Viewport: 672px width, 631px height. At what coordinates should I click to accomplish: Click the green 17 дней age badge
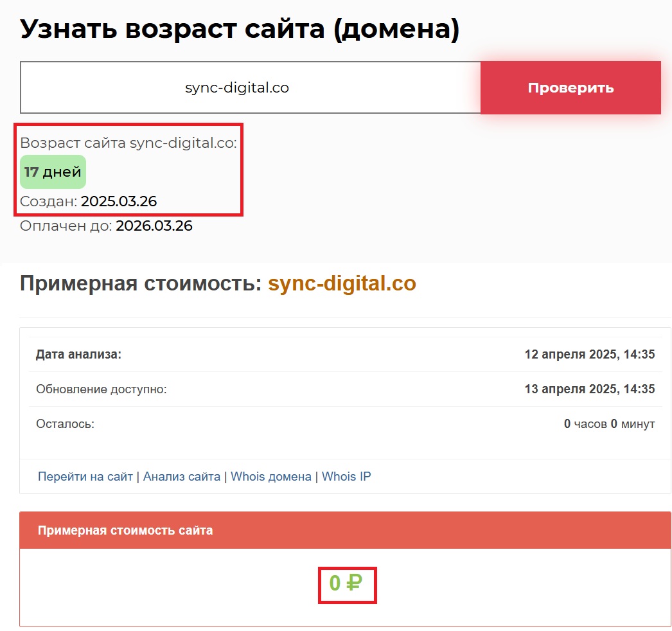pos(53,172)
